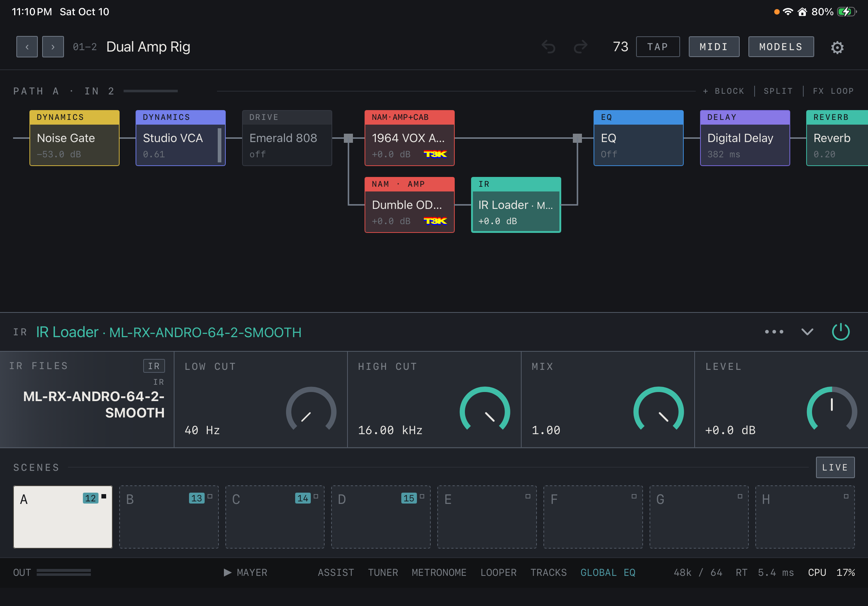Select scene G
This screenshot has height=606, width=868.
tap(699, 517)
